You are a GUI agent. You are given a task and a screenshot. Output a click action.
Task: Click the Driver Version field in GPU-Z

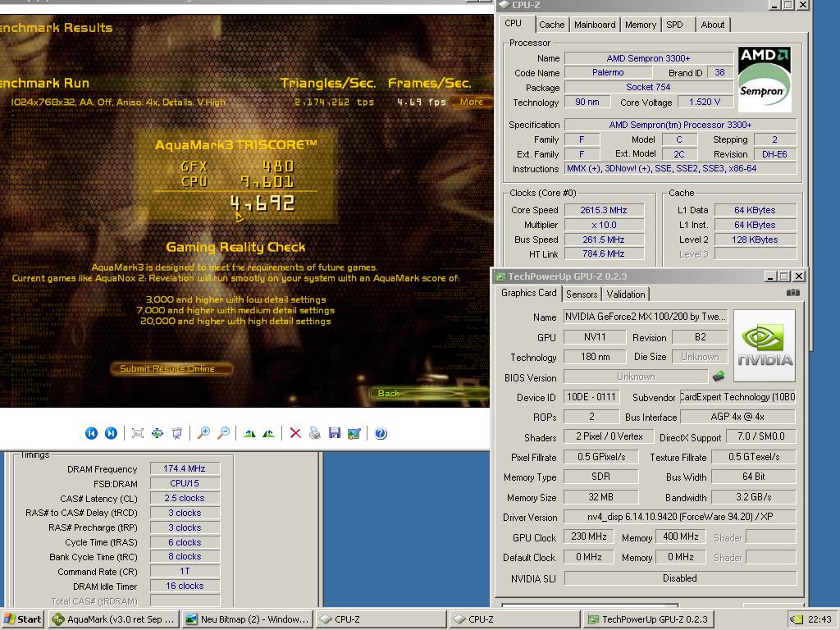[679, 517]
